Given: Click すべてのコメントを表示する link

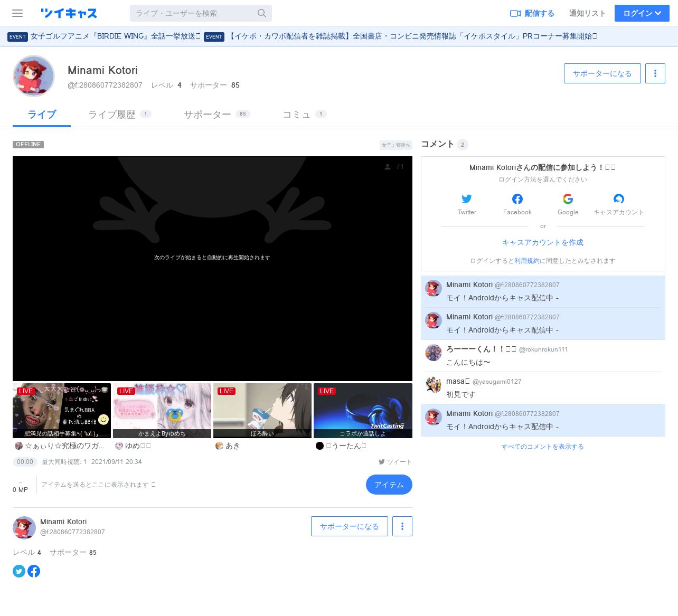Looking at the screenshot, I should coord(542,447).
